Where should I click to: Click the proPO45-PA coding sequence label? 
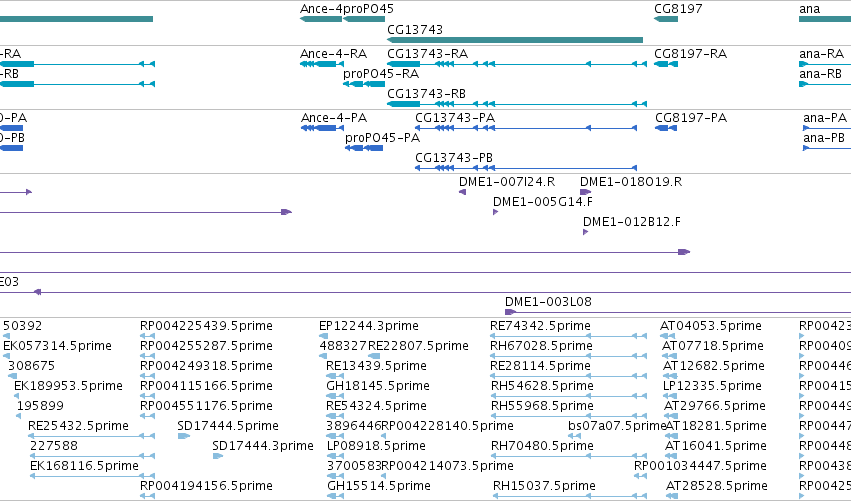[382, 138]
